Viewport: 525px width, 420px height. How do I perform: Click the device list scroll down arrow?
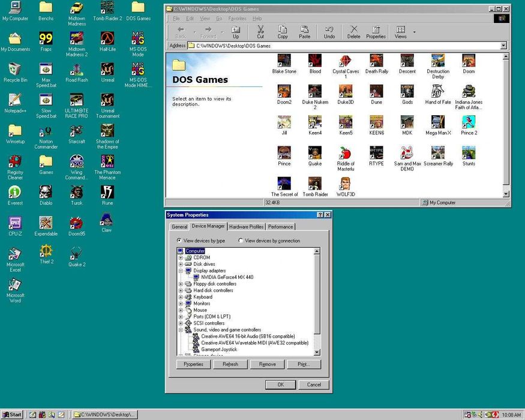pyautogui.click(x=317, y=352)
